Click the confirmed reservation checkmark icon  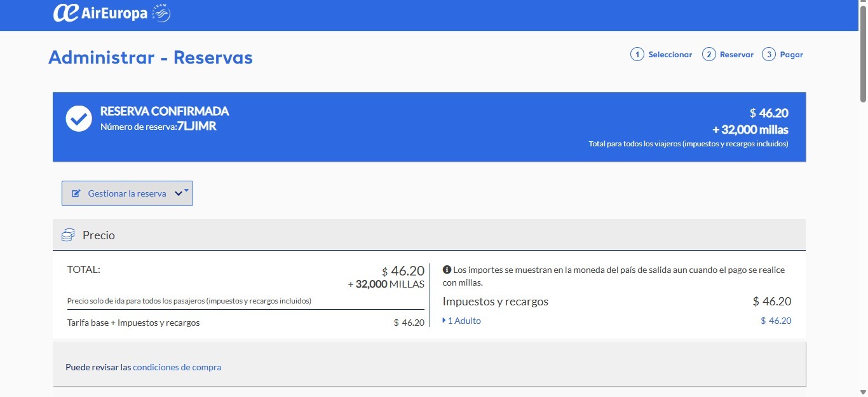click(x=79, y=118)
